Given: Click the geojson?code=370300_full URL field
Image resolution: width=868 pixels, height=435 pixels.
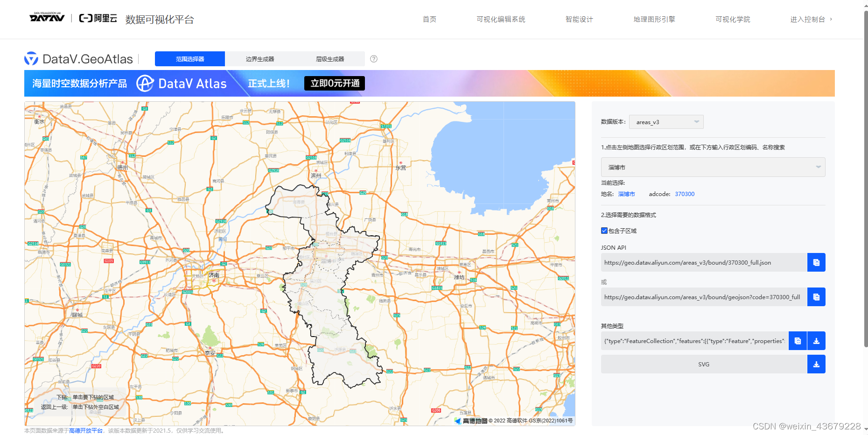Looking at the screenshot, I should coord(704,297).
